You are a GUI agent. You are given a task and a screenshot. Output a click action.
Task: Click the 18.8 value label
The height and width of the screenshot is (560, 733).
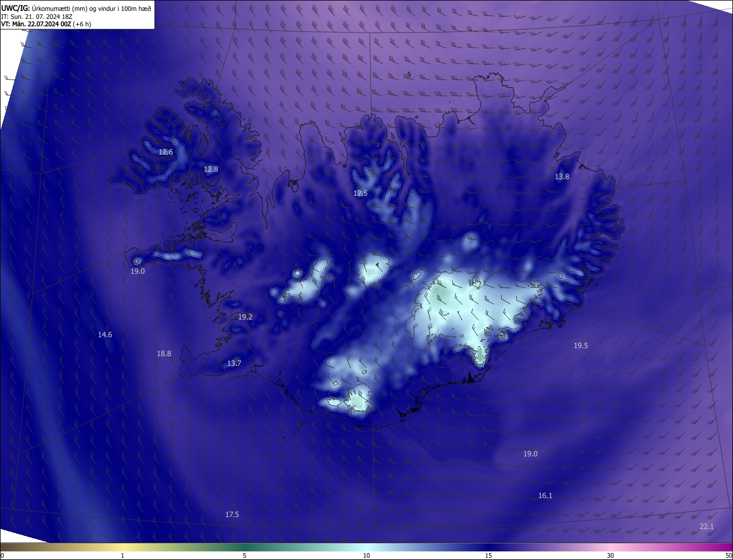point(164,354)
